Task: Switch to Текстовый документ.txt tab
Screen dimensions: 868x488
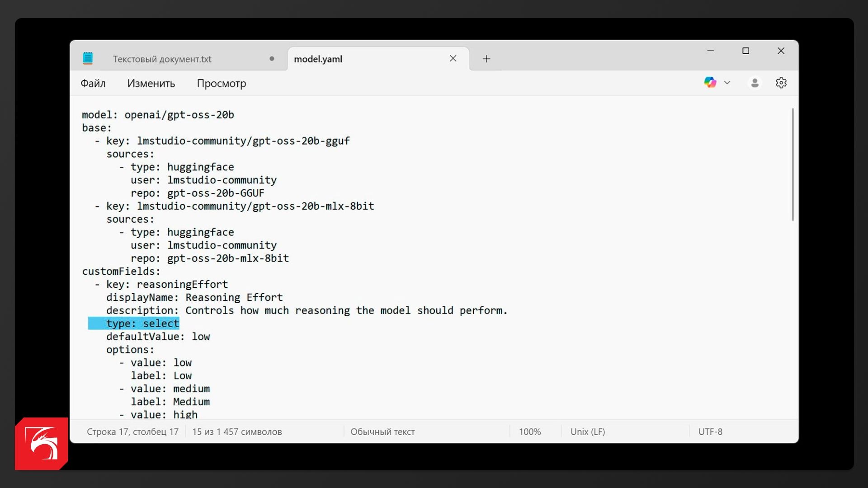Action: [162, 59]
